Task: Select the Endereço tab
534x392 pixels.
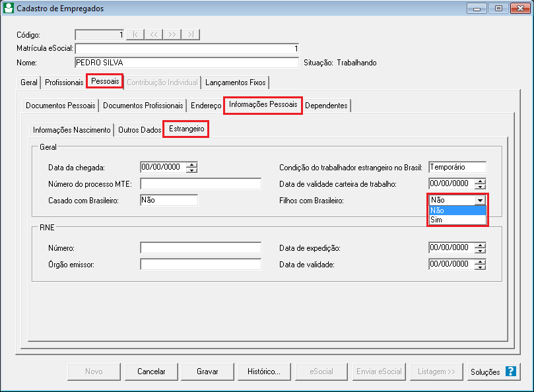Action: click(x=205, y=105)
